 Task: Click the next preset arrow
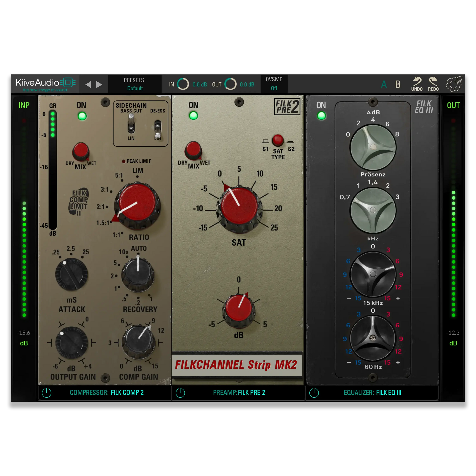point(99,84)
